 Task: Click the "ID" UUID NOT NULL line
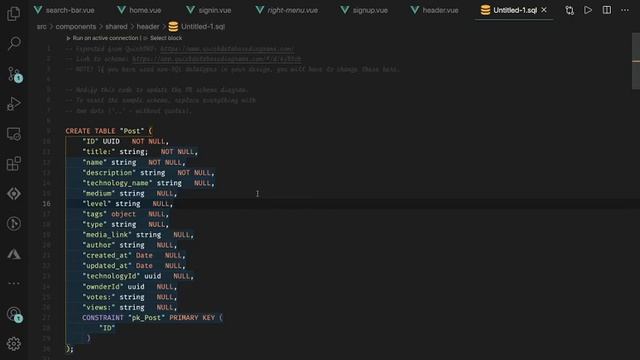tap(125, 141)
